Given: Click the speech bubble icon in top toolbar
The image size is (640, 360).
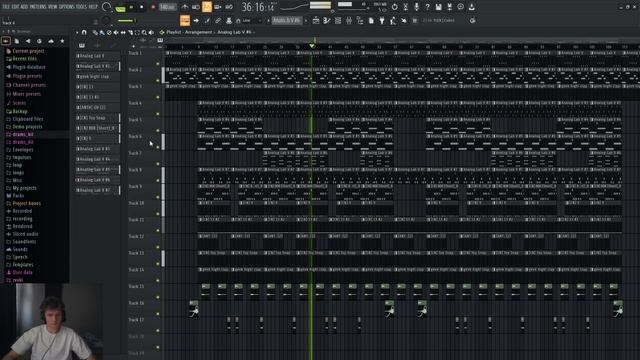Looking at the screenshot, I should tap(460, 7).
